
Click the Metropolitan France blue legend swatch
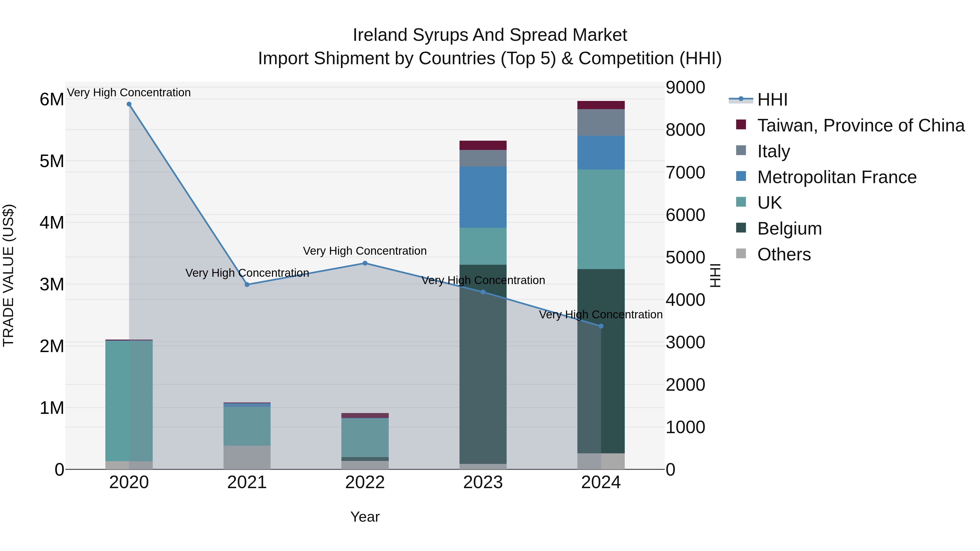click(x=741, y=176)
